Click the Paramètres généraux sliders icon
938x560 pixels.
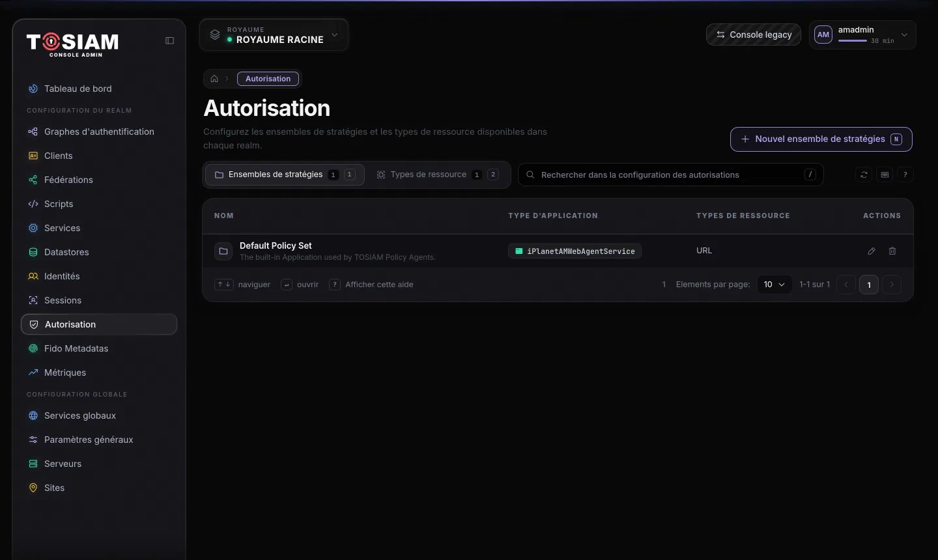33,440
